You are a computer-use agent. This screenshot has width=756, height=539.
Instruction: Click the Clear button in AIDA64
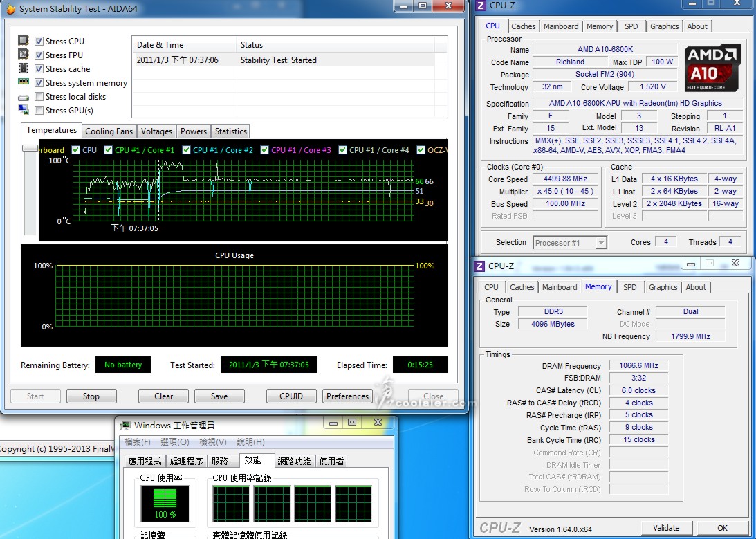pos(163,396)
